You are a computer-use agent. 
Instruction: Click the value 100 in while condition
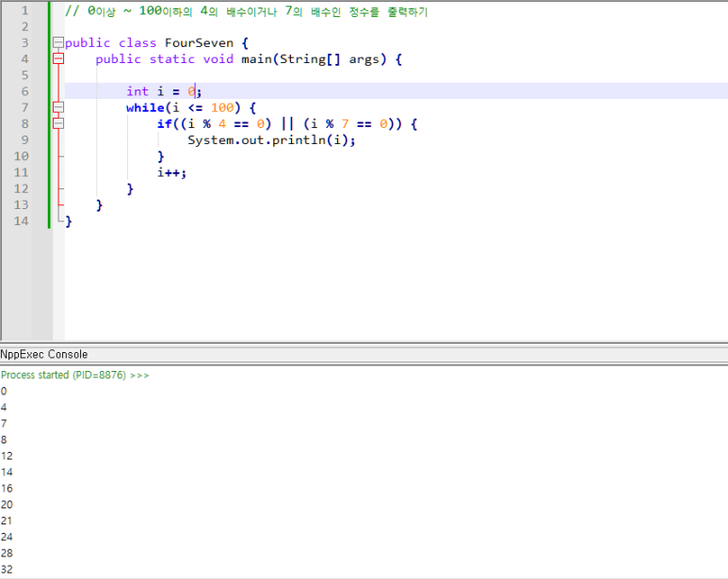222,107
